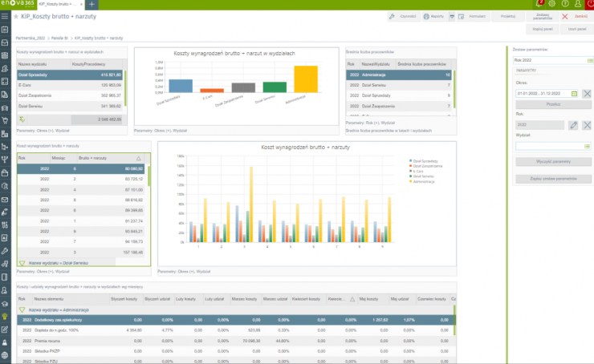Switch to the PARAMETRY tab
Screen dimensions: 594x364
527,71
